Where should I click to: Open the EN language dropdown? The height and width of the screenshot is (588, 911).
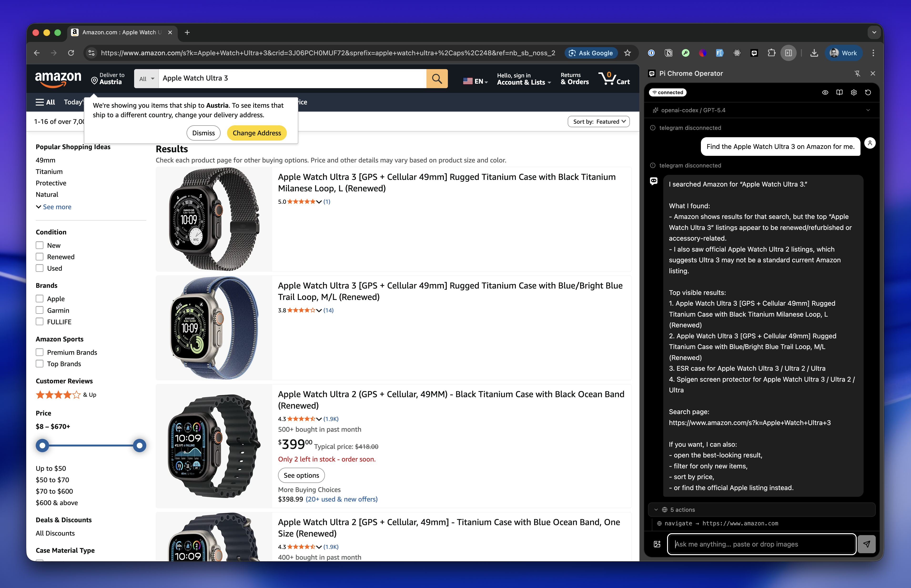475,81
